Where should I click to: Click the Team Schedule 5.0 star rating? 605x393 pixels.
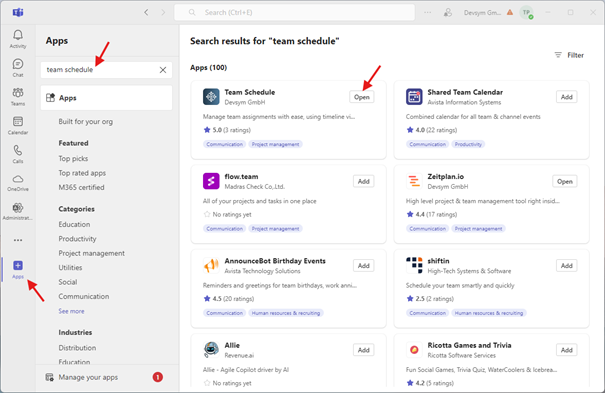point(227,130)
